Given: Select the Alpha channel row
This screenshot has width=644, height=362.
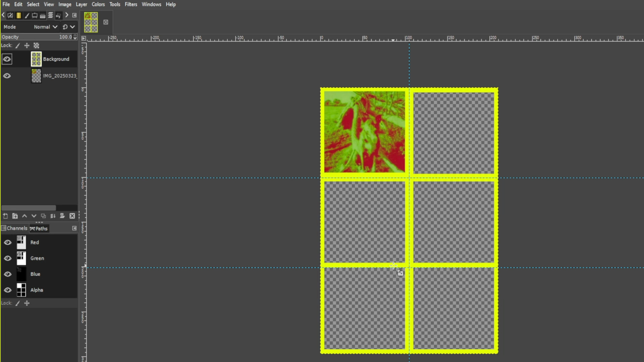Looking at the screenshot, I should 39,290.
